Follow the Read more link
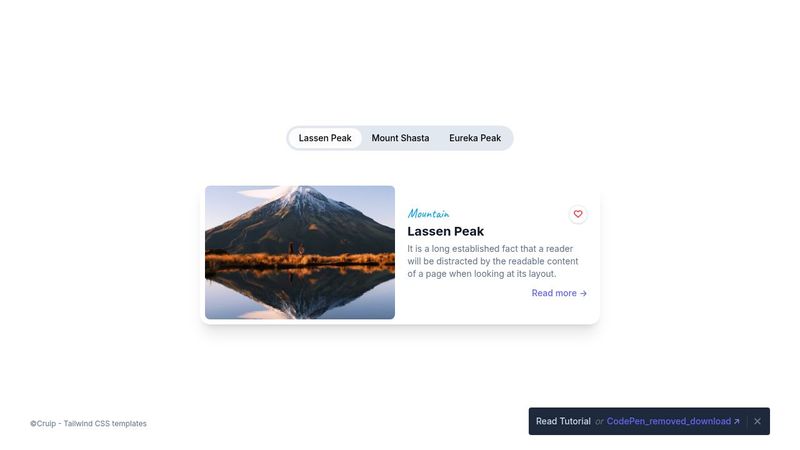 [x=559, y=293]
